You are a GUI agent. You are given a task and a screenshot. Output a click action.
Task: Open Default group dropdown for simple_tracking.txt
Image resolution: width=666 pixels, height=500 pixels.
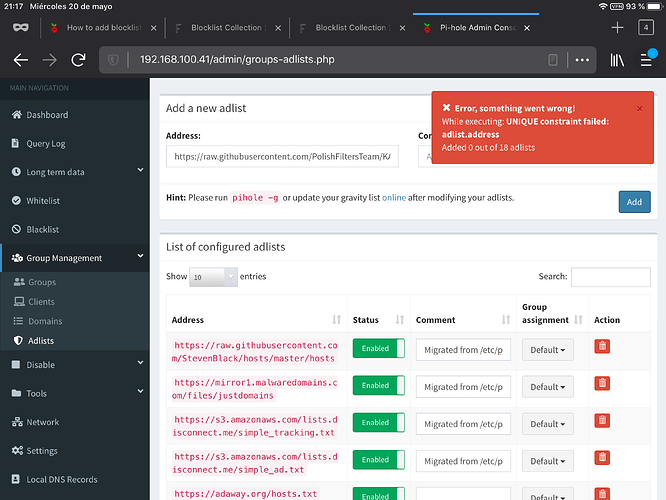click(x=547, y=424)
